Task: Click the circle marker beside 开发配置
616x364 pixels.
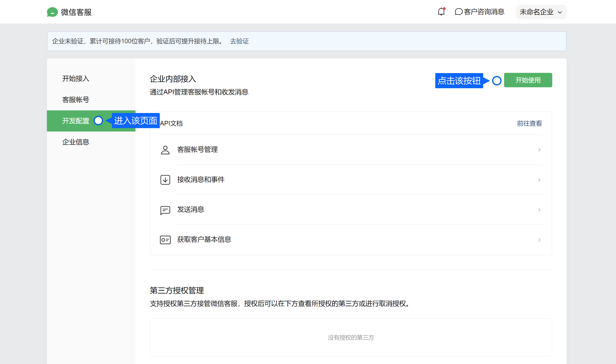Action: pyautogui.click(x=98, y=121)
